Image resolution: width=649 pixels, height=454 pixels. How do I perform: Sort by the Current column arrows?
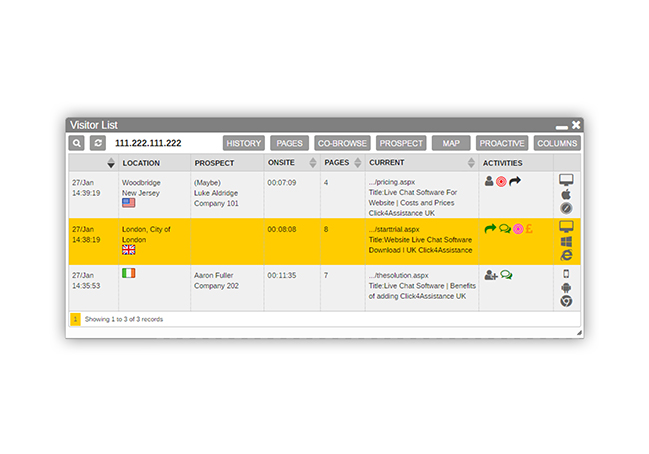click(x=471, y=162)
